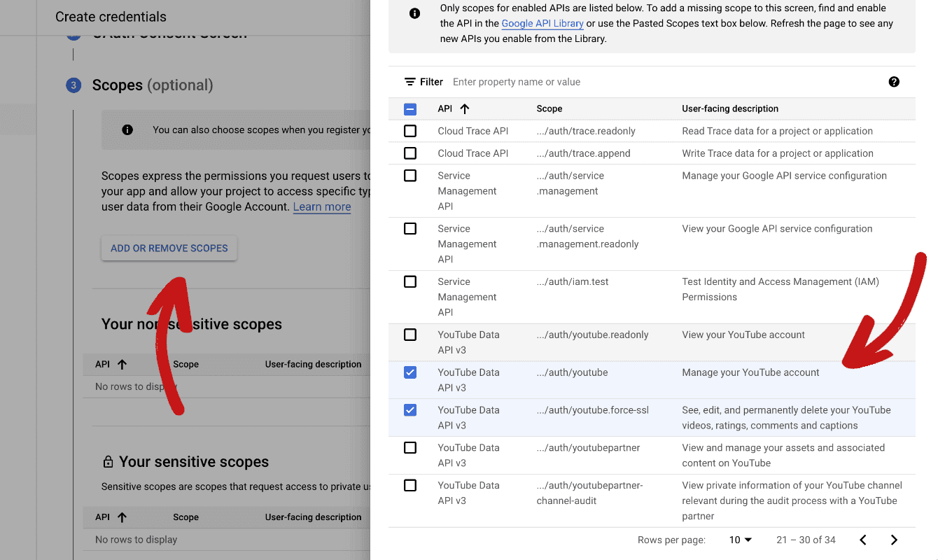Check the service.management.readonly scope checkbox
This screenshot has width=938, height=560.
(410, 229)
